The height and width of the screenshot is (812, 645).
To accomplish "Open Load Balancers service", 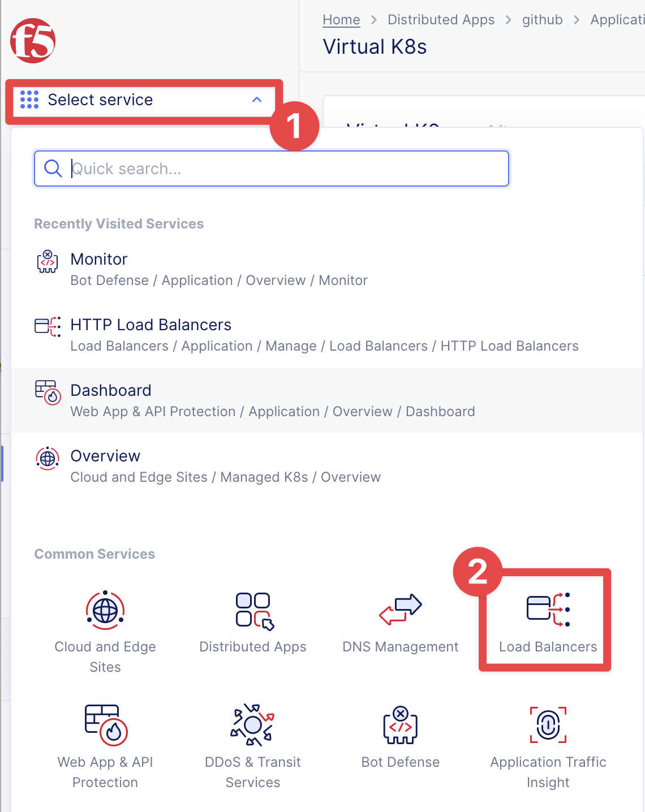I will pos(547,622).
